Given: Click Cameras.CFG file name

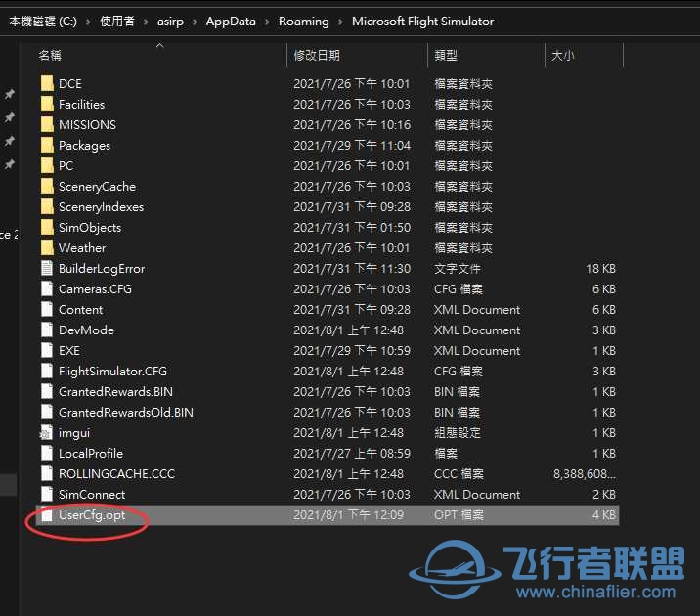Looking at the screenshot, I should (x=95, y=288).
